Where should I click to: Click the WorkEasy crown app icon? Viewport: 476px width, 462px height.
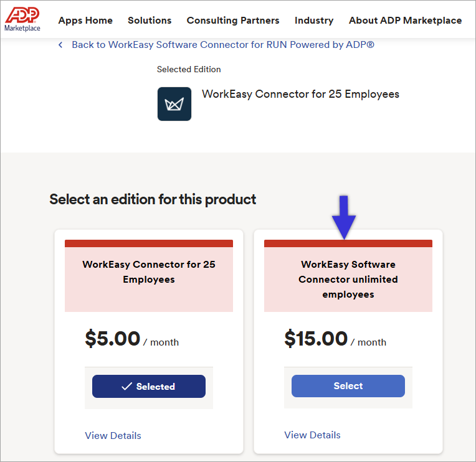click(x=174, y=104)
